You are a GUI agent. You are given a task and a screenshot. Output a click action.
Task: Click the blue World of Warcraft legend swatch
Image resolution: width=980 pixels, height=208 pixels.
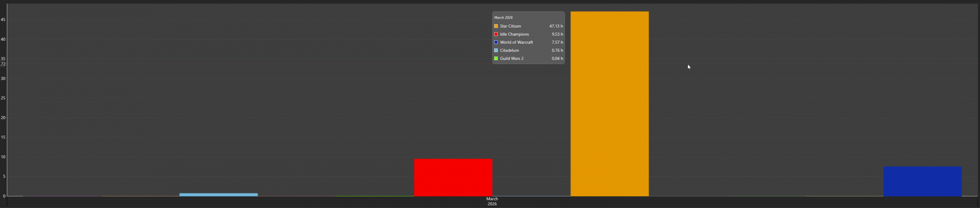(x=496, y=42)
